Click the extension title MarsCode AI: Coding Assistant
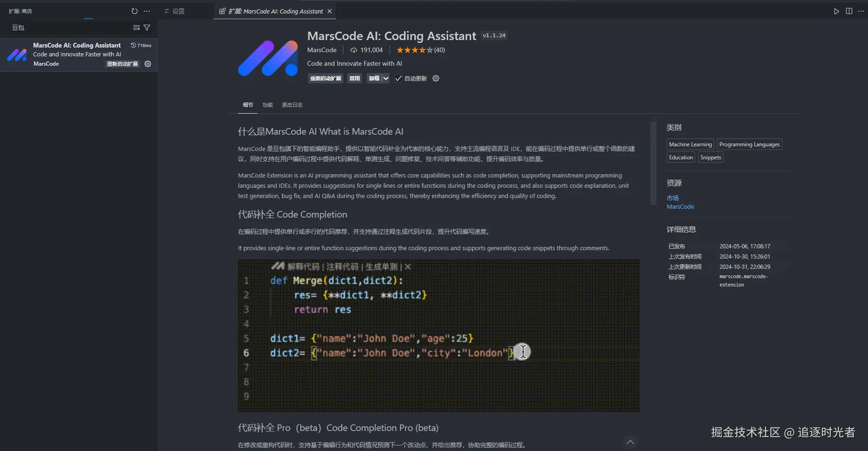The width and height of the screenshot is (868, 451). pos(392,36)
